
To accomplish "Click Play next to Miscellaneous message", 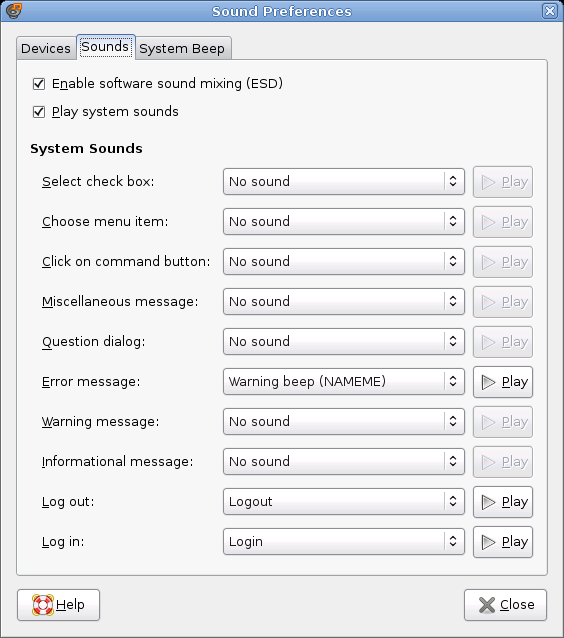I will coord(503,302).
